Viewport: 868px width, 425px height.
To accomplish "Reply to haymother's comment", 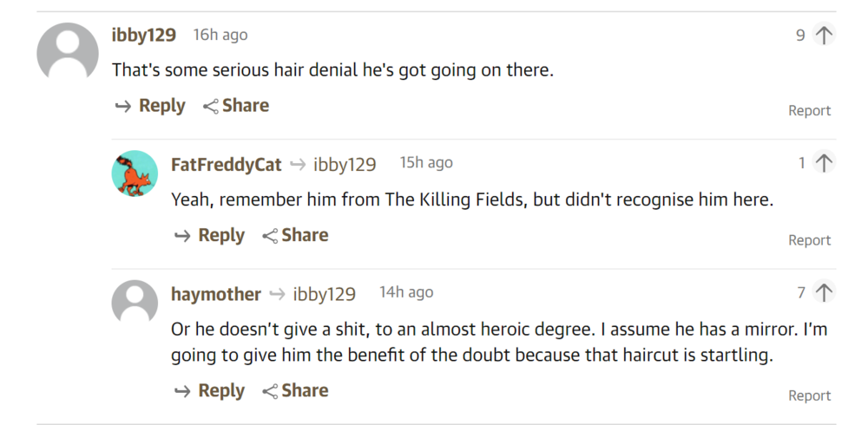I will [209, 390].
